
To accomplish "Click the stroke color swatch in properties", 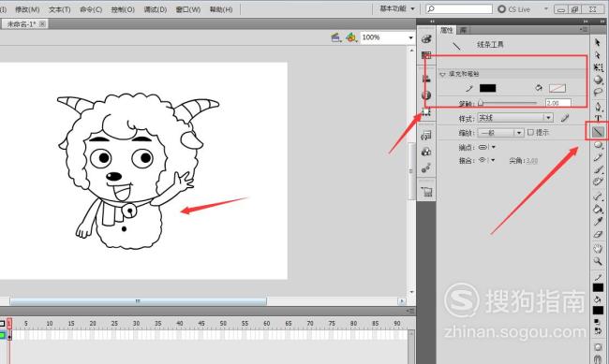I will (487, 88).
